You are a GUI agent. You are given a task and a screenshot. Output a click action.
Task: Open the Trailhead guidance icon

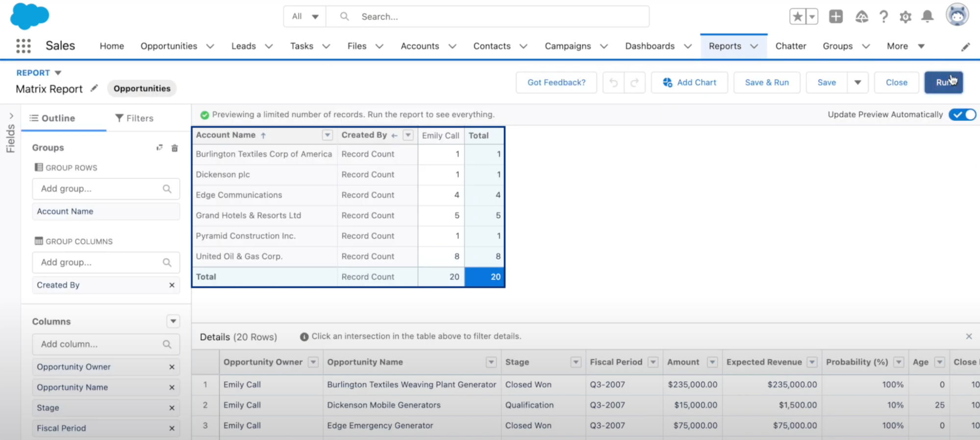pyautogui.click(x=861, y=17)
